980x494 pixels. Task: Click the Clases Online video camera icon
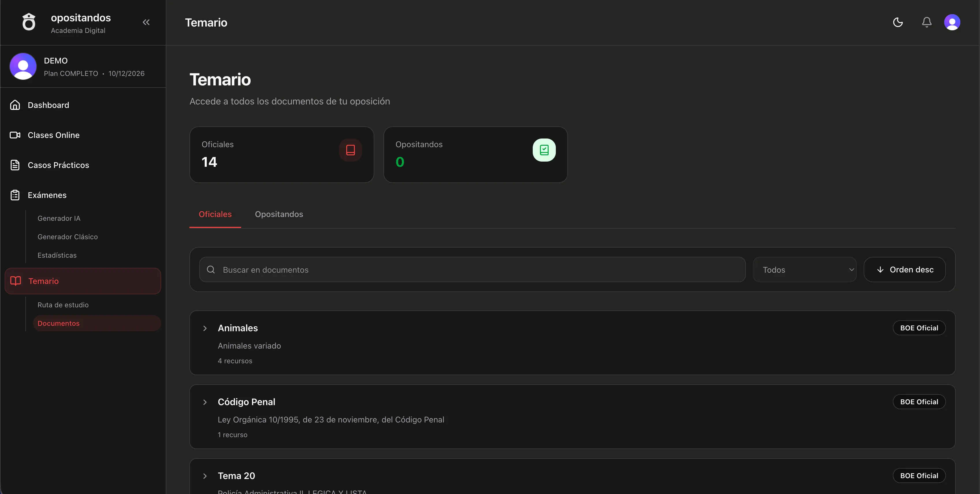(x=15, y=135)
